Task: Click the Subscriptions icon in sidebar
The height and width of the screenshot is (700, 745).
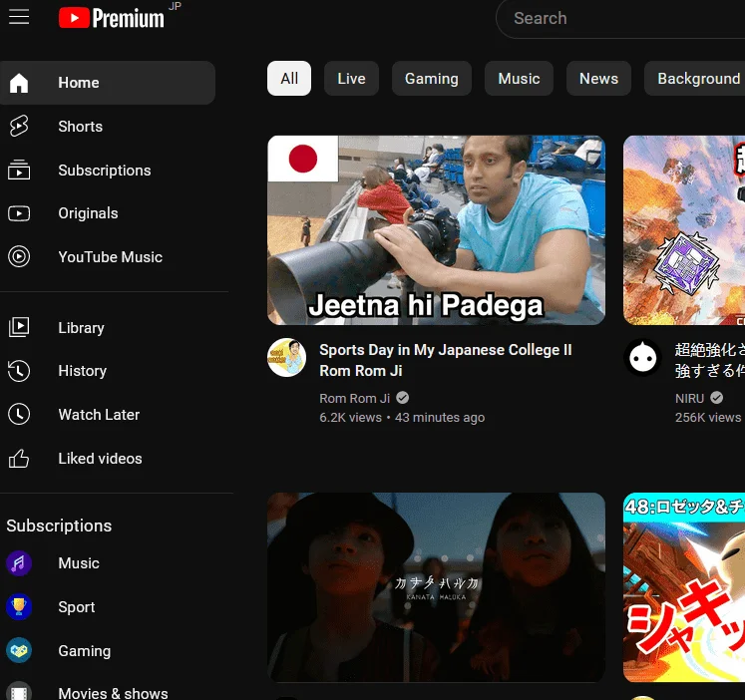Action: click(x=19, y=170)
